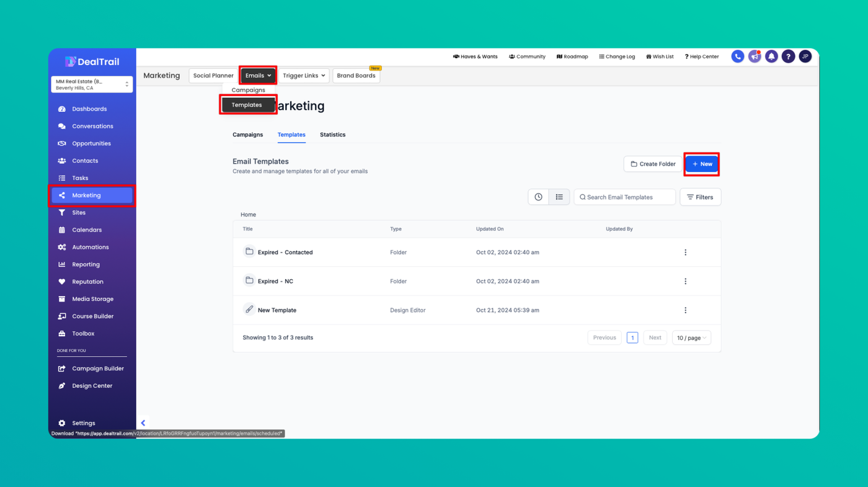The width and height of the screenshot is (868, 487).
Task: Click the Title column header
Action: pyautogui.click(x=247, y=229)
